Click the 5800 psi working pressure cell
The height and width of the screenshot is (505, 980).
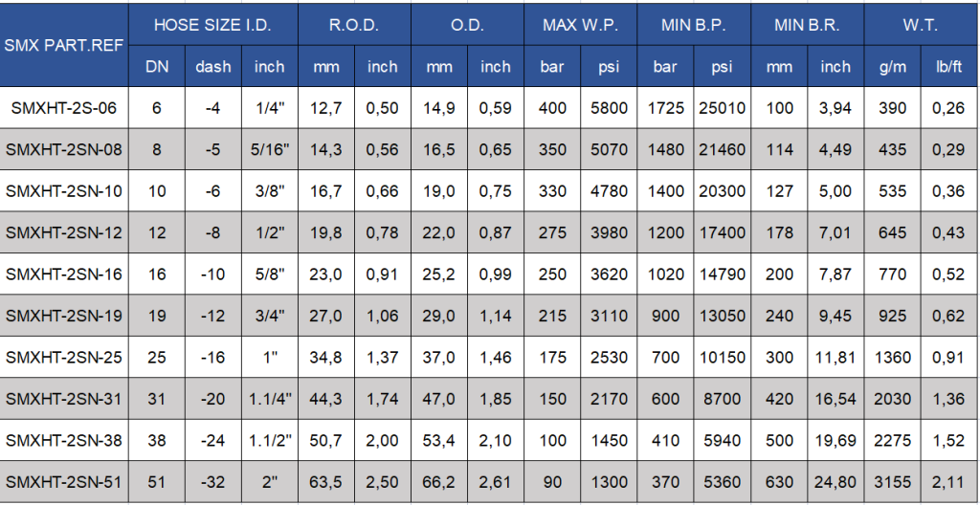point(609,108)
